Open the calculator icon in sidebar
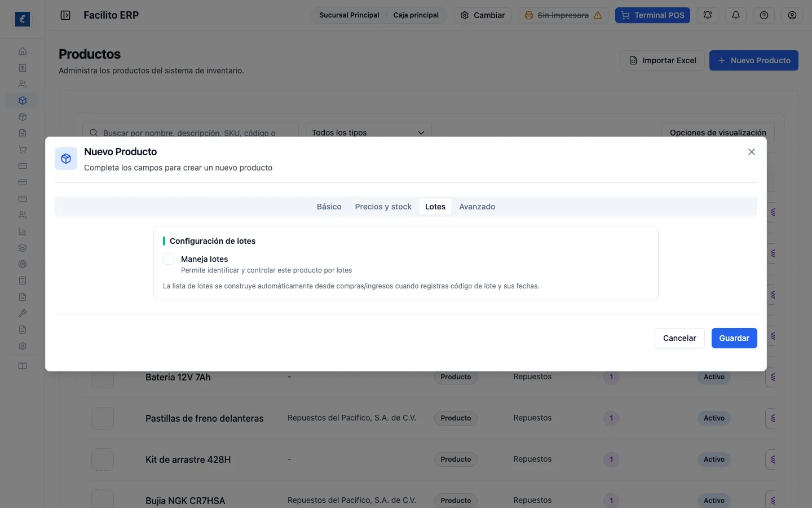 coord(23,281)
